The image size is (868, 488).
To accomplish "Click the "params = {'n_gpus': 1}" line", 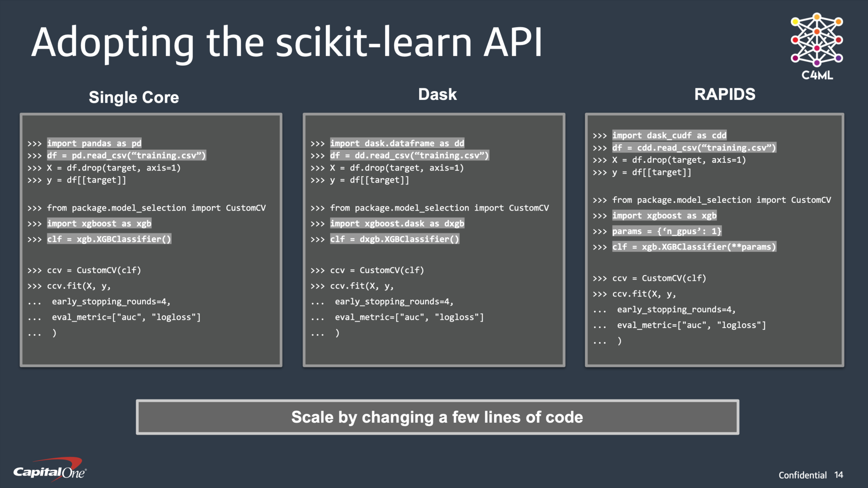I will [667, 231].
